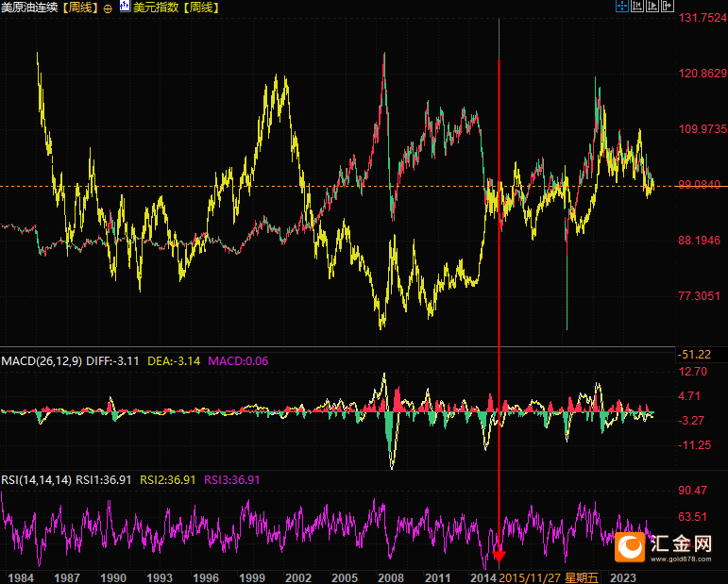This screenshot has width=728, height=584.
Task: Click the RSI(14,14,14) indicator label
Action: coord(36,479)
